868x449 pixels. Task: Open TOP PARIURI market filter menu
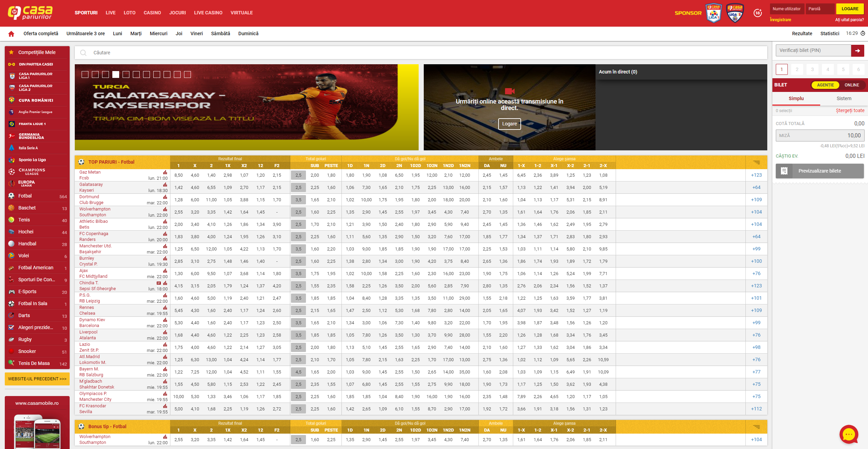756,162
